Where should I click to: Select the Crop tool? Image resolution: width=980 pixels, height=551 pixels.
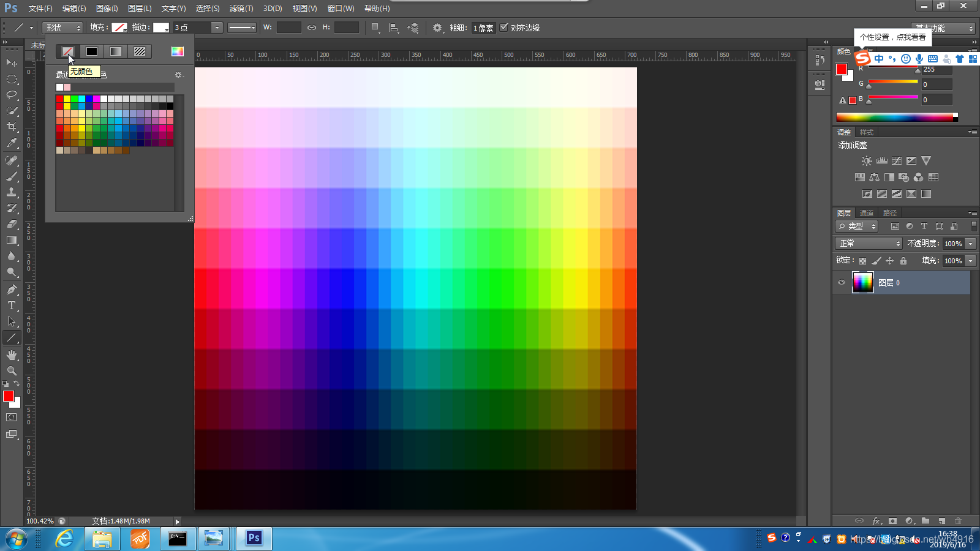click(x=12, y=127)
